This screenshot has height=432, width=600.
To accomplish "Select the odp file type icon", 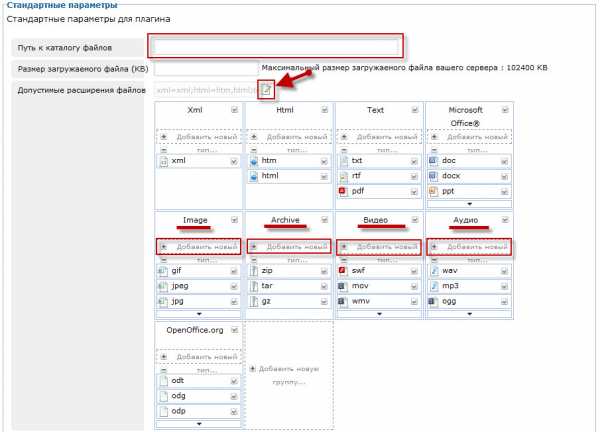I will [164, 411].
